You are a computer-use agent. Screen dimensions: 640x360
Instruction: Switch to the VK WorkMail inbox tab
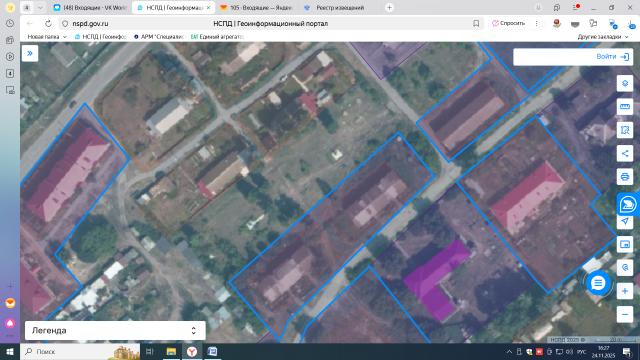[x=91, y=8]
